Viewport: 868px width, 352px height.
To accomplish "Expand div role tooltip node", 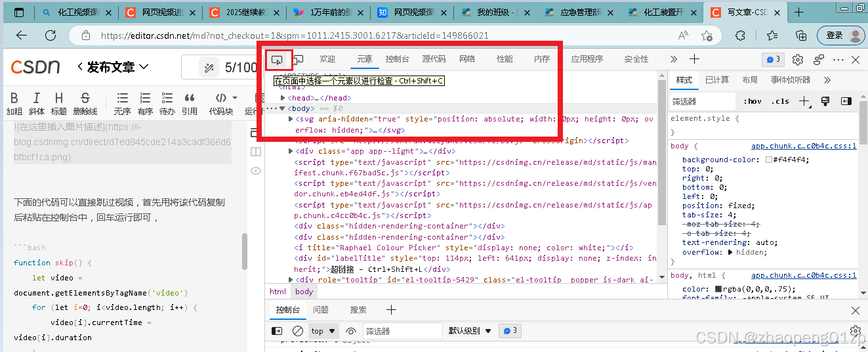I will pyautogui.click(x=291, y=279).
